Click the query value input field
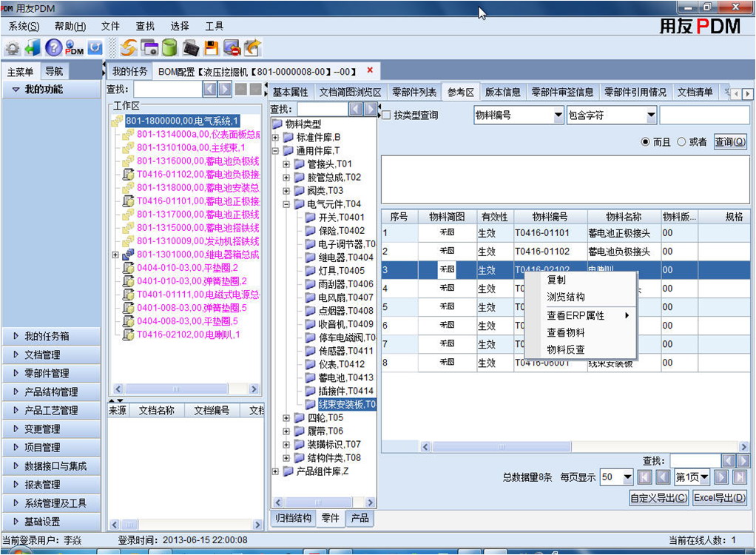 (x=704, y=115)
